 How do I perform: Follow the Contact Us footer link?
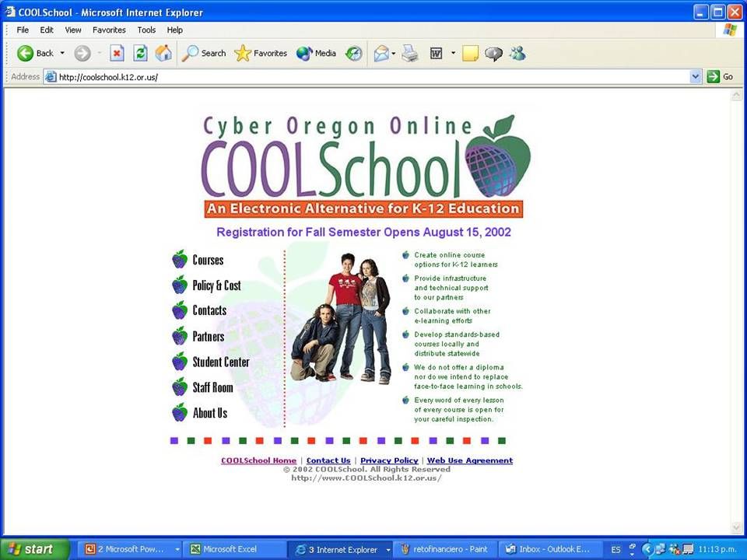coord(328,460)
